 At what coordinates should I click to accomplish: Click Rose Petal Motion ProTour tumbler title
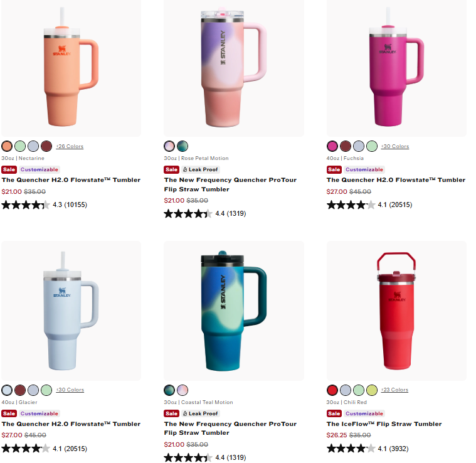pos(230,184)
